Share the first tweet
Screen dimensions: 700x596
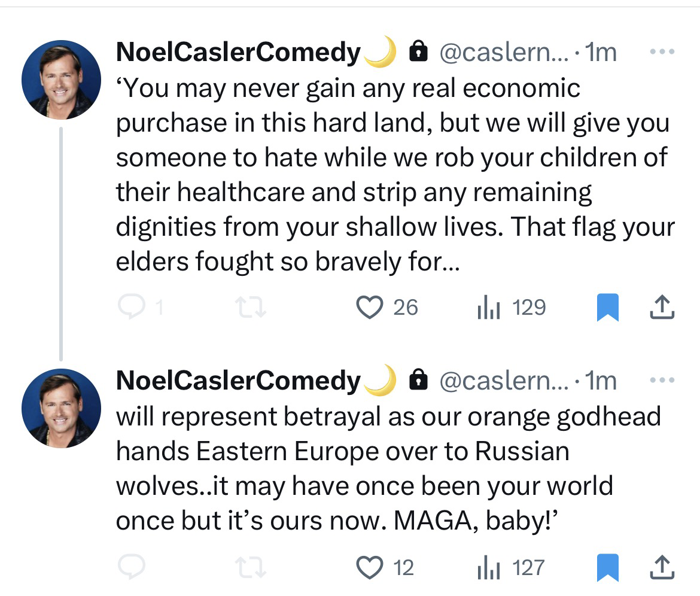(x=662, y=308)
